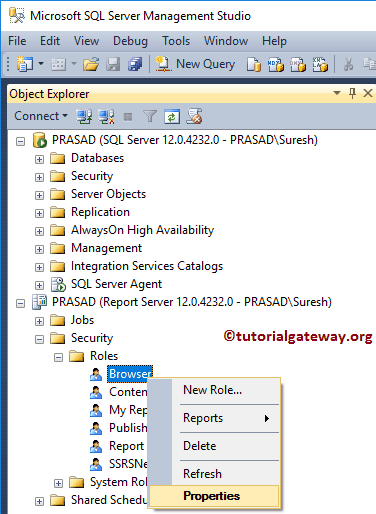Select the Databases folder label
Screen dimensions: 376x514
click(x=97, y=158)
